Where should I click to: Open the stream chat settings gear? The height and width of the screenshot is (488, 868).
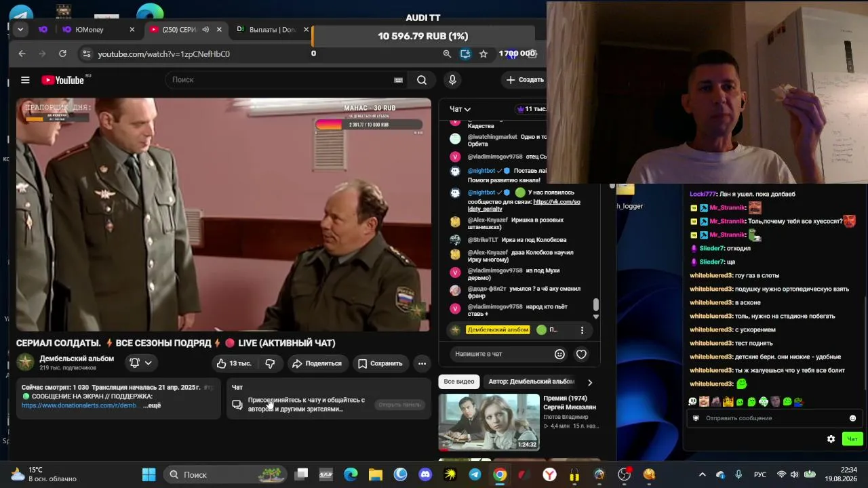coord(831,439)
